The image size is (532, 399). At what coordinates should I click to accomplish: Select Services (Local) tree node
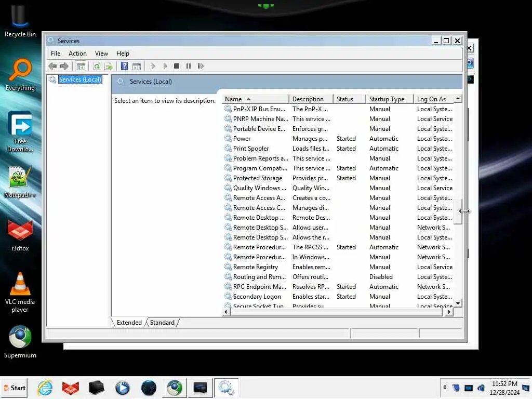pyautogui.click(x=80, y=79)
